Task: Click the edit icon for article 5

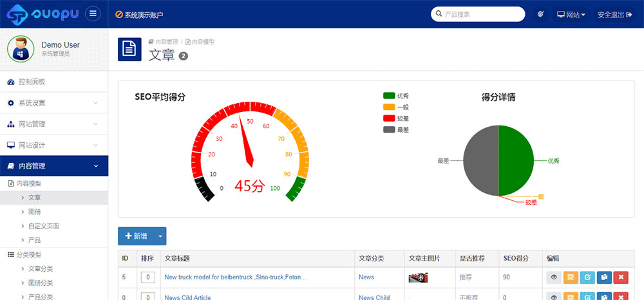Action: click(587, 277)
